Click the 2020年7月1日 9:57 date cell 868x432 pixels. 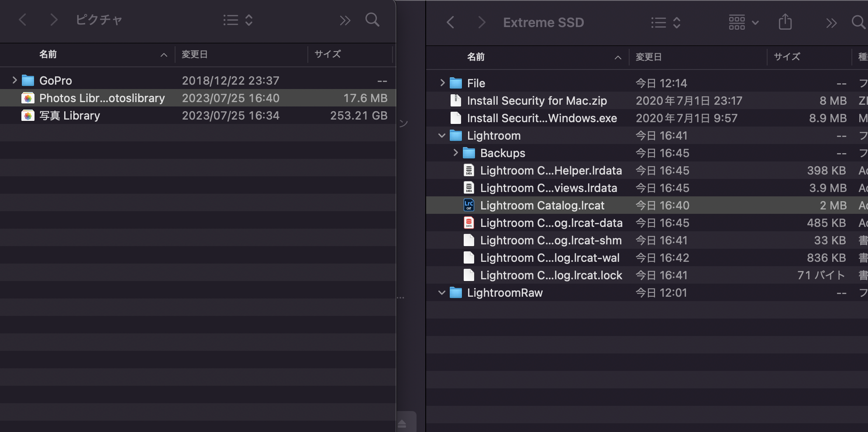[686, 118]
